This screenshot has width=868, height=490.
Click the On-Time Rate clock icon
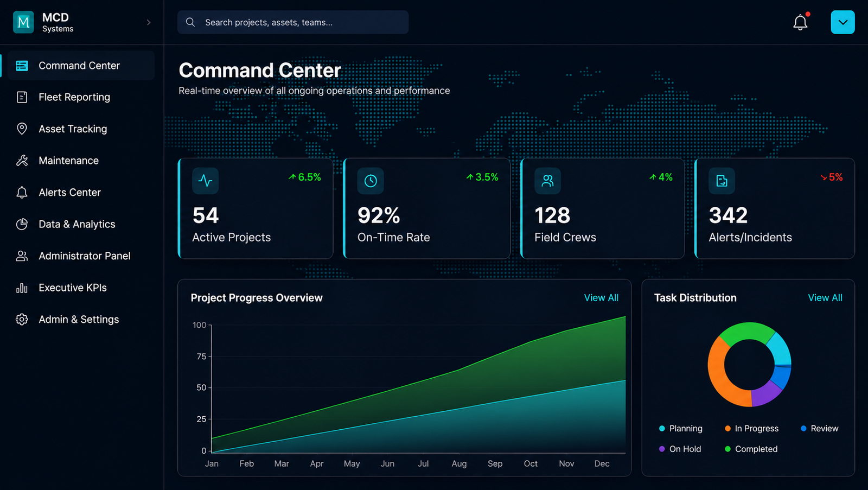pos(371,181)
